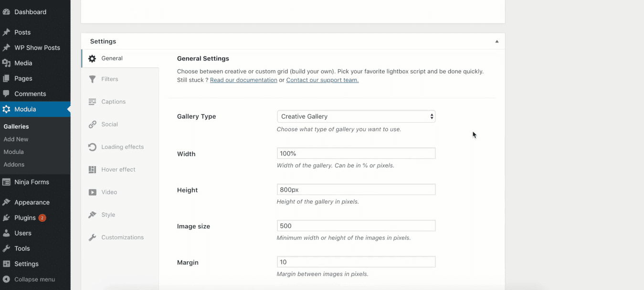Open the Tools menu
644x290 pixels.
tap(22, 249)
